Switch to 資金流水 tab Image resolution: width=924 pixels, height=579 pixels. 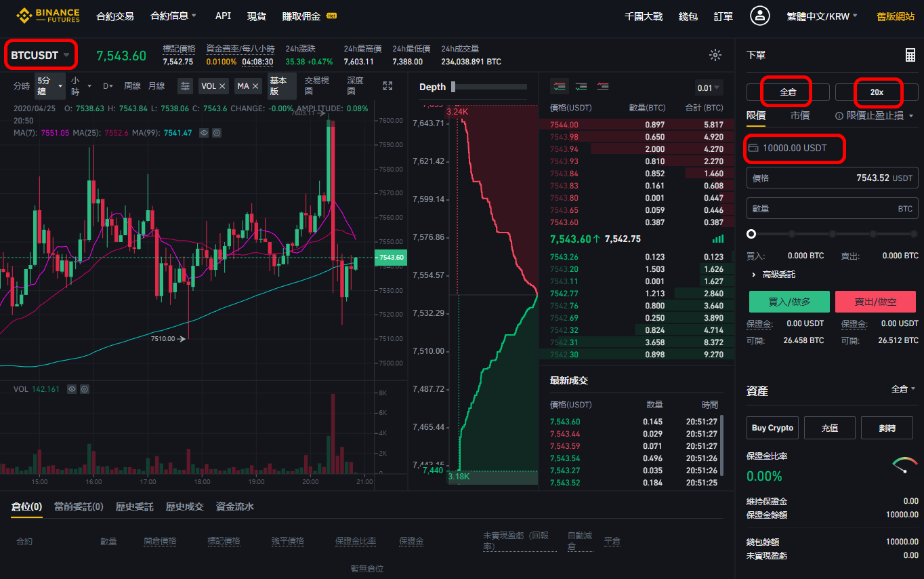234,506
